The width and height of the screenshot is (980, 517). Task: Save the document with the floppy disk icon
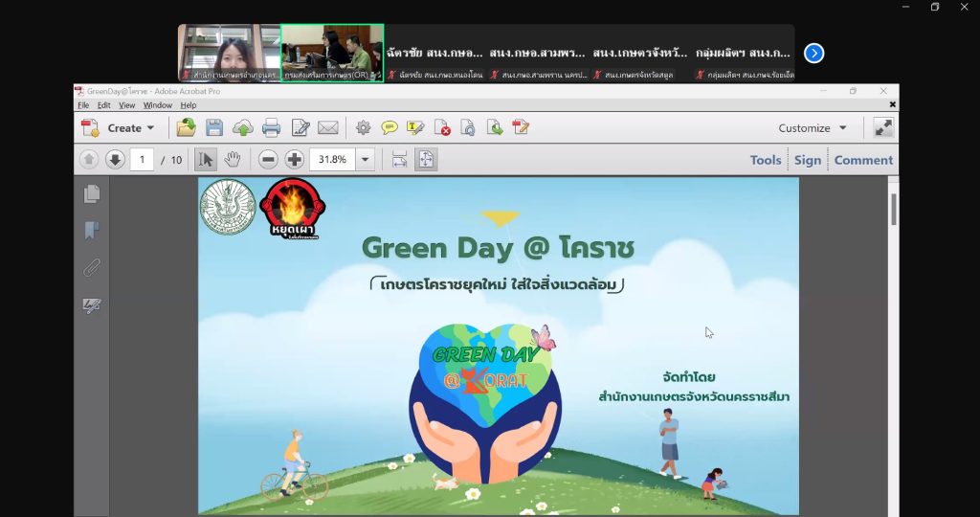point(214,127)
